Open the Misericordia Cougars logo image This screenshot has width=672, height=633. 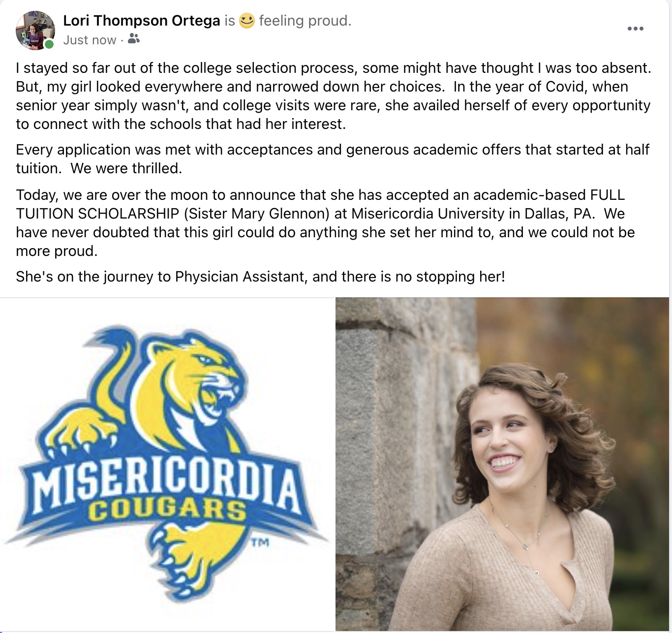point(167,464)
